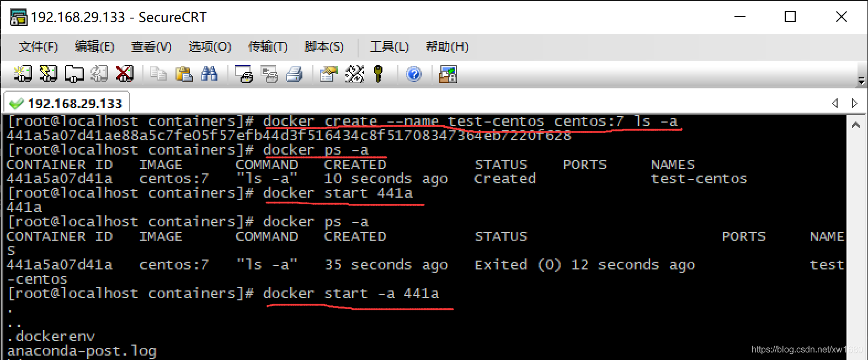Click the Print Selection toolbar icon
Screen dimensions: 868x360
click(269, 74)
